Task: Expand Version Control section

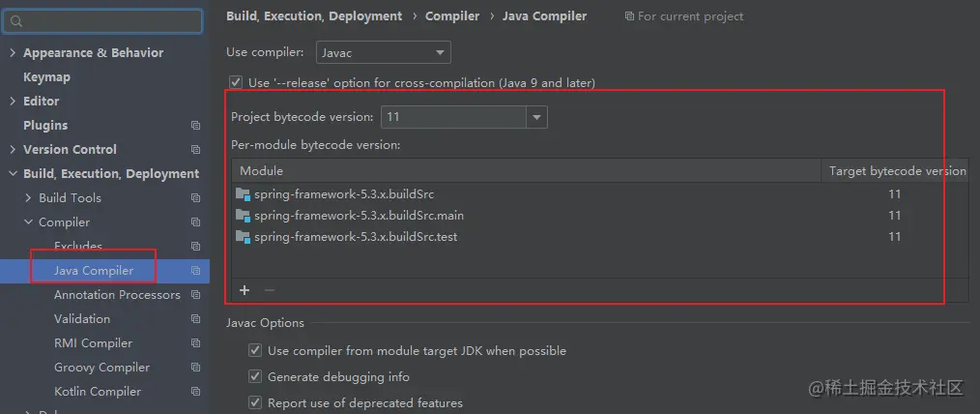Action: coord(13,150)
